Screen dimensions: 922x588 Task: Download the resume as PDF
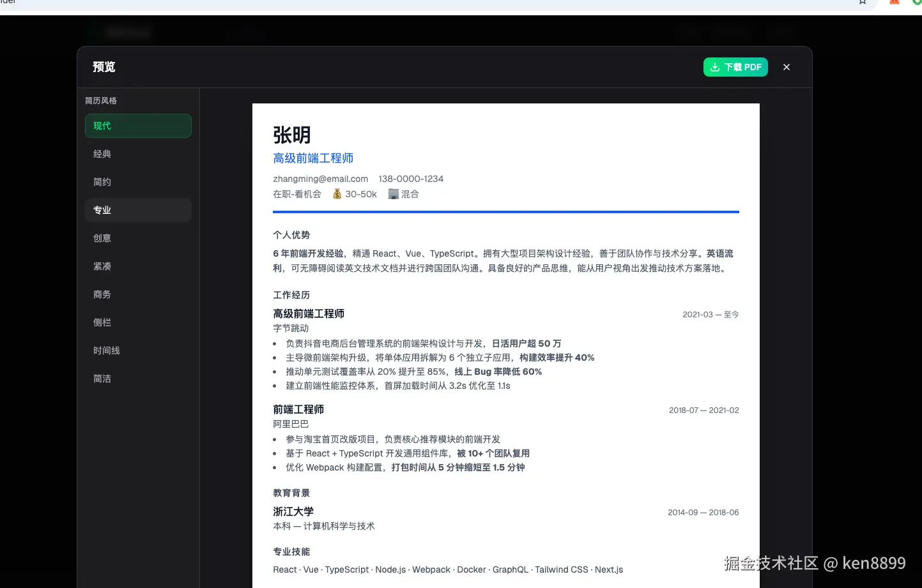735,67
